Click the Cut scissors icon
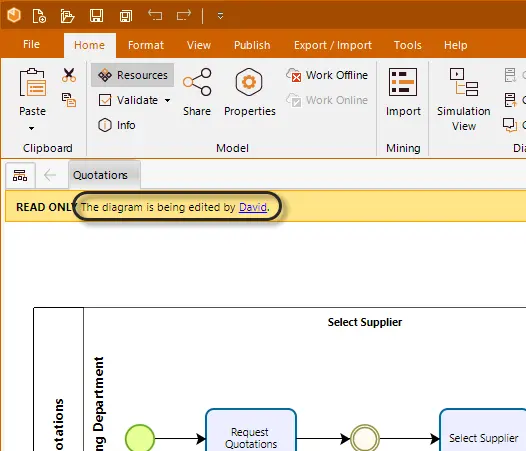526x451 pixels. [x=69, y=75]
